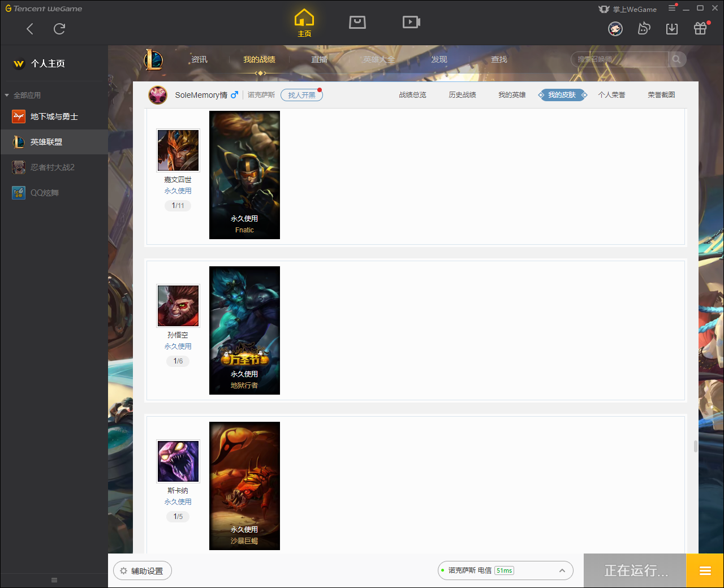The image size is (724, 588).
Task: Click the 1/6 skin count badge
Action: point(178,361)
